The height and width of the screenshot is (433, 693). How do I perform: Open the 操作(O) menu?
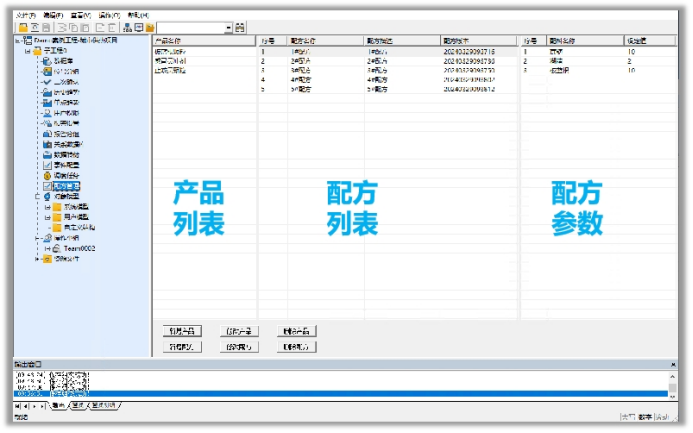[x=110, y=16]
